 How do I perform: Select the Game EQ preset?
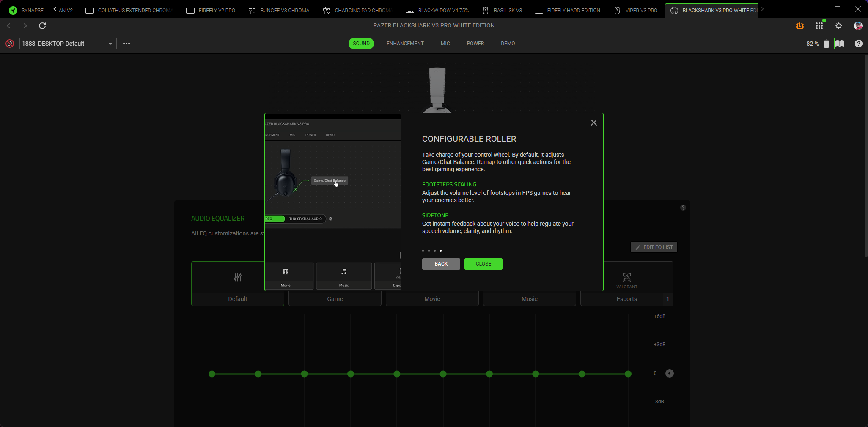pyautogui.click(x=335, y=299)
